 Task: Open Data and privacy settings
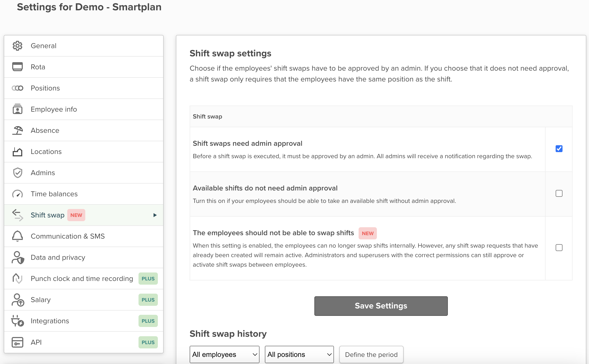(58, 257)
